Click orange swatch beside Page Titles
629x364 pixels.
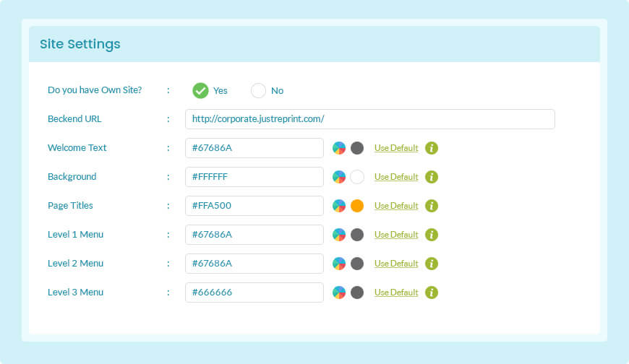(357, 206)
